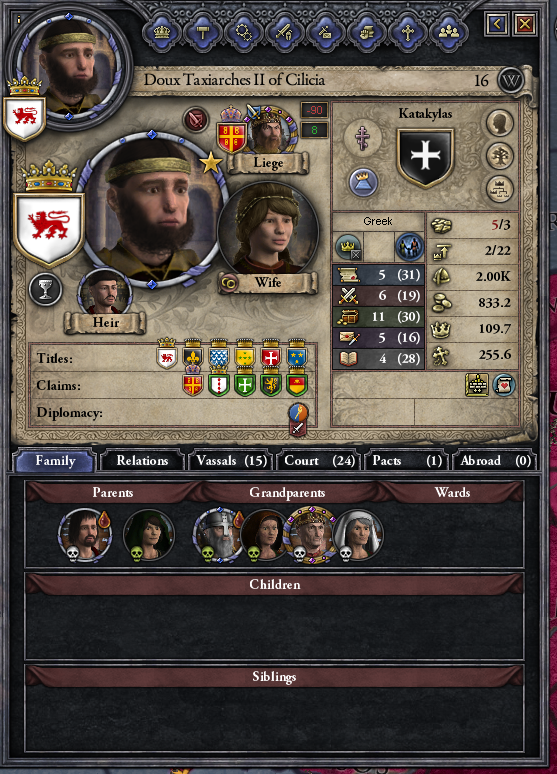Open the Pacts (1) tab
Screen dimensions: 557x774
pyautogui.click(x=407, y=461)
